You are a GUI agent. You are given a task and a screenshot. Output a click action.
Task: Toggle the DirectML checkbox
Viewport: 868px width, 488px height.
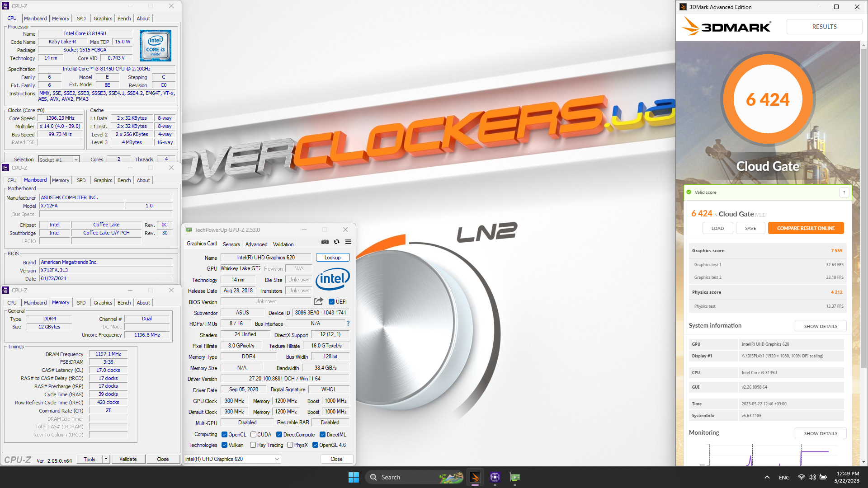click(322, 435)
